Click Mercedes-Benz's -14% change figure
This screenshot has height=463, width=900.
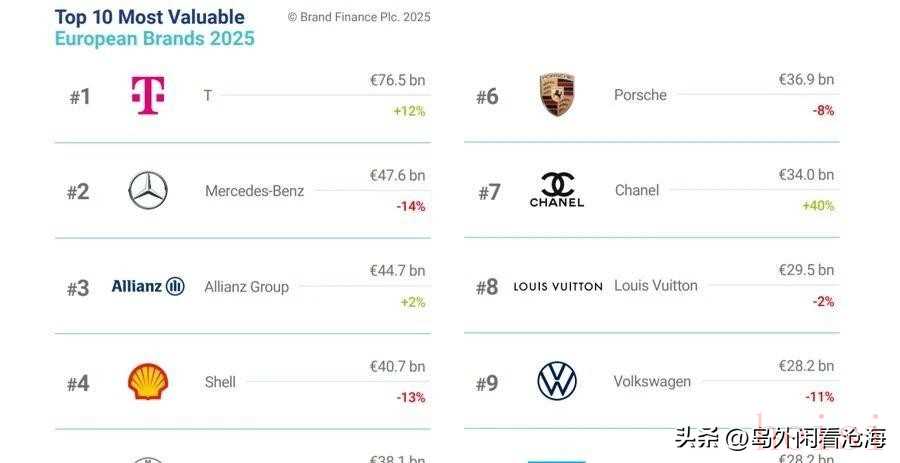click(410, 207)
